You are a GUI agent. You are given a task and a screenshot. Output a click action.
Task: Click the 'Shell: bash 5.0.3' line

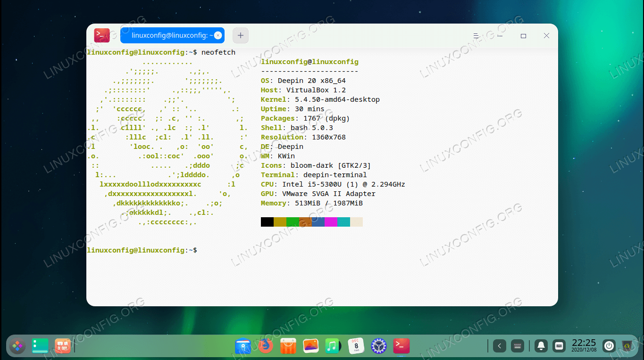tap(298, 128)
